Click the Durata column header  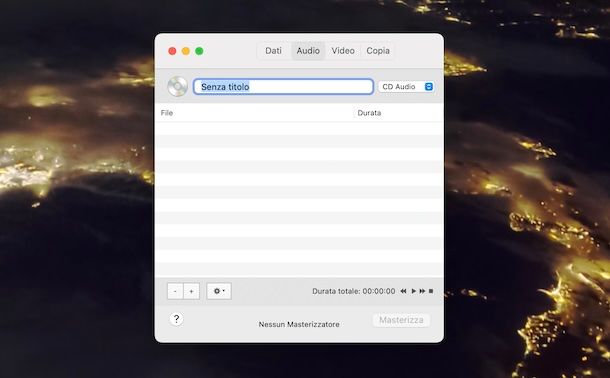[x=369, y=113]
